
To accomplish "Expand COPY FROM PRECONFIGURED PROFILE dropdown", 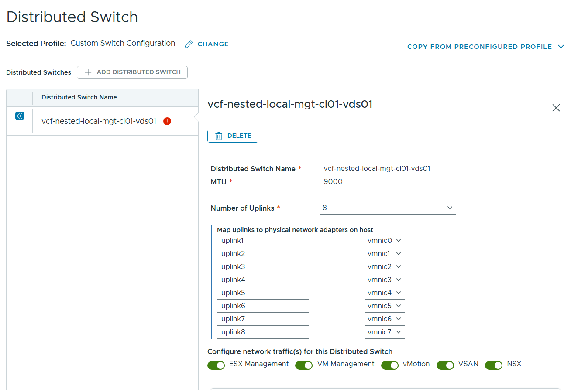I will click(485, 47).
